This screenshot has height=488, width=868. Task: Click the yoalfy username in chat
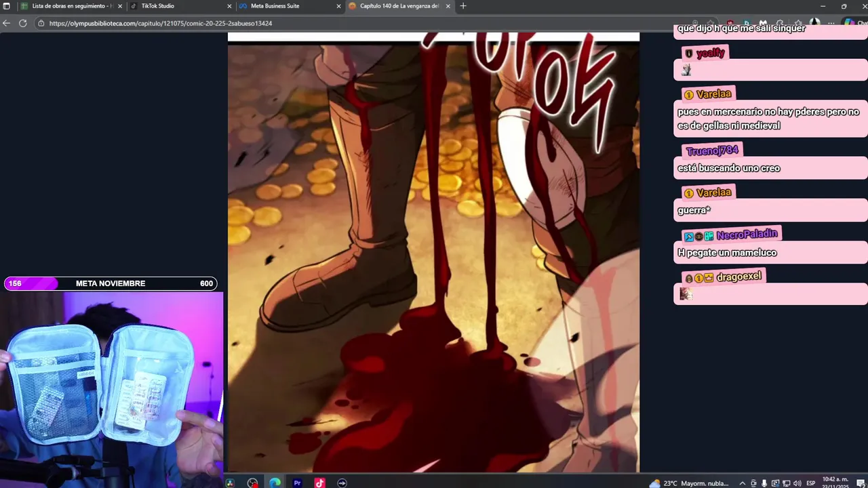(711, 53)
